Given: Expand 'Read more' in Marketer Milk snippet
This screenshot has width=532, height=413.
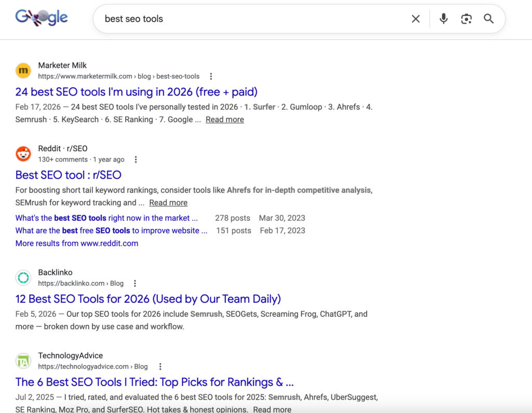Looking at the screenshot, I should click(224, 119).
